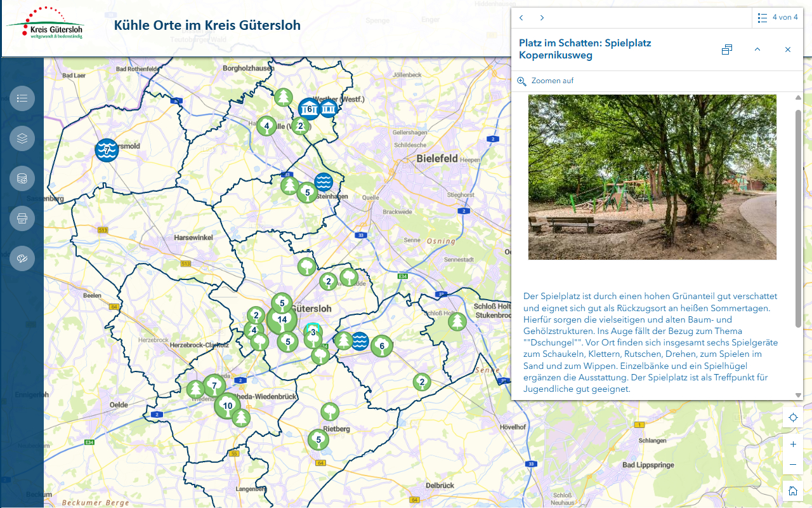812x508 pixels.
Task: Click the "Harsewinkel" map label
Action: (193, 237)
